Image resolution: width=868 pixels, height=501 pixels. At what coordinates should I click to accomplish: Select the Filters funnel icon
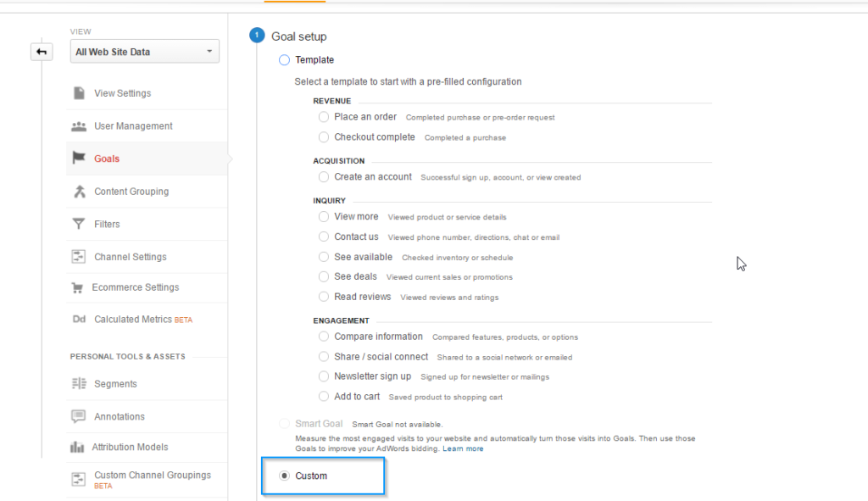(81, 224)
